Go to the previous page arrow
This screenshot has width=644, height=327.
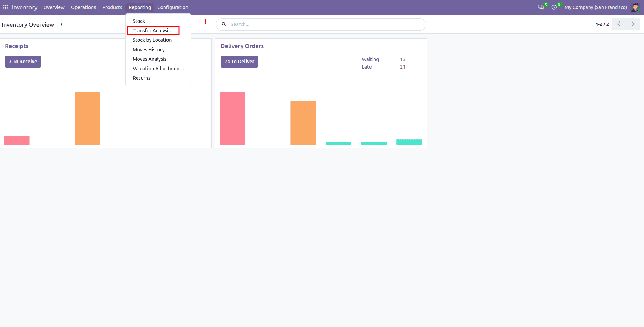click(619, 24)
